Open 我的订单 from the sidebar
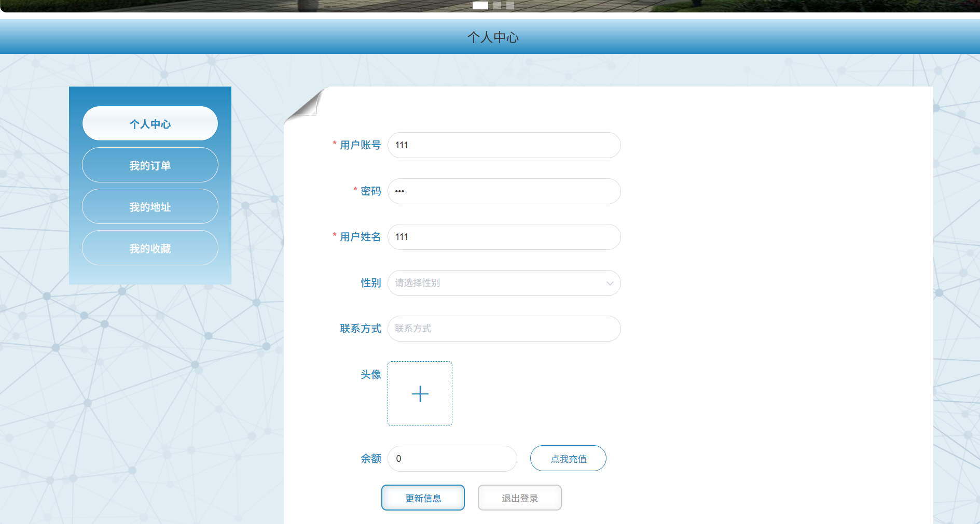 pyautogui.click(x=150, y=165)
